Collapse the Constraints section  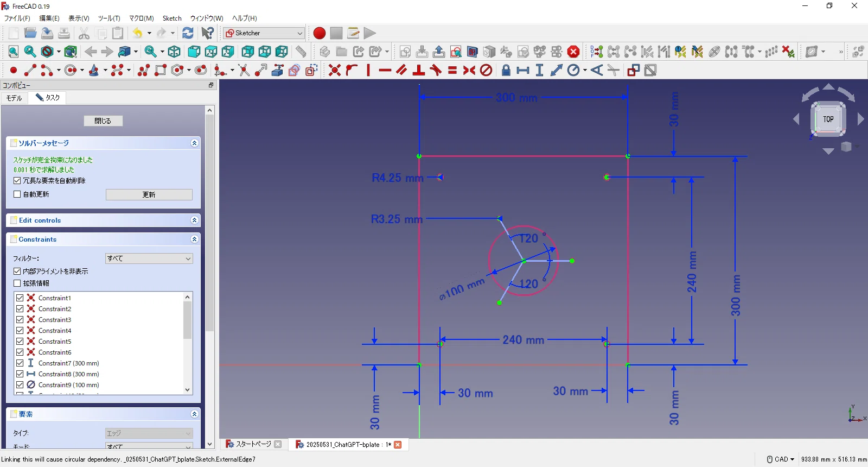(194, 239)
